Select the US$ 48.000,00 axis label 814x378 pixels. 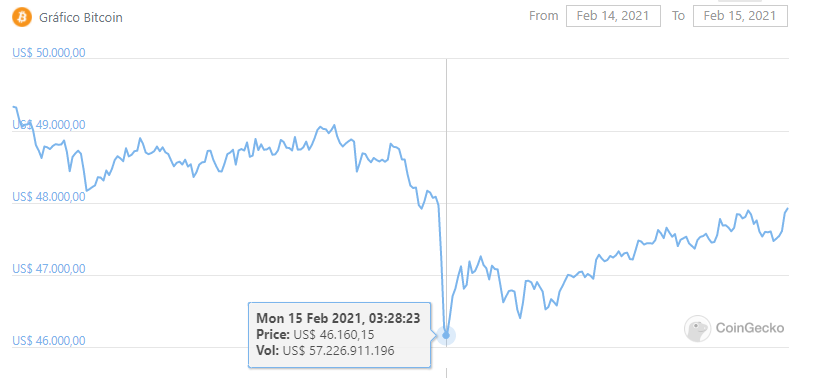49,197
